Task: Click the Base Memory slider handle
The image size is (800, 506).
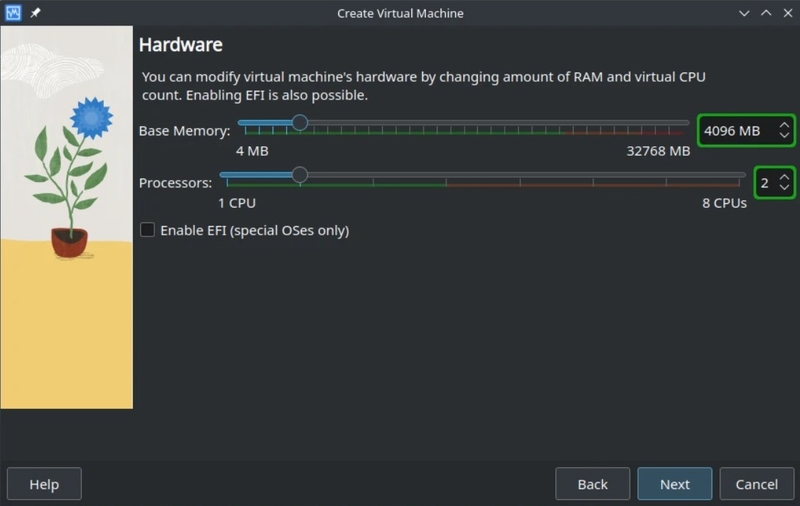Action: [299, 122]
